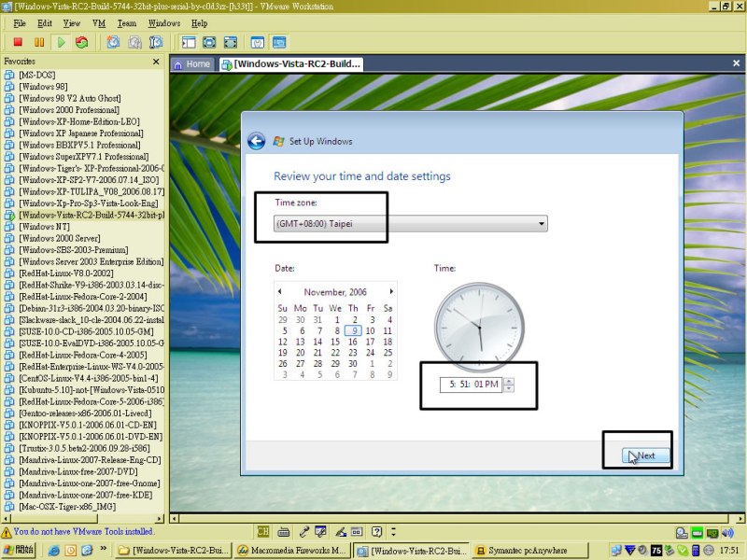Increase the time with the up spinner arrow
Screen dimensions: 747x560
coord(509,381)
